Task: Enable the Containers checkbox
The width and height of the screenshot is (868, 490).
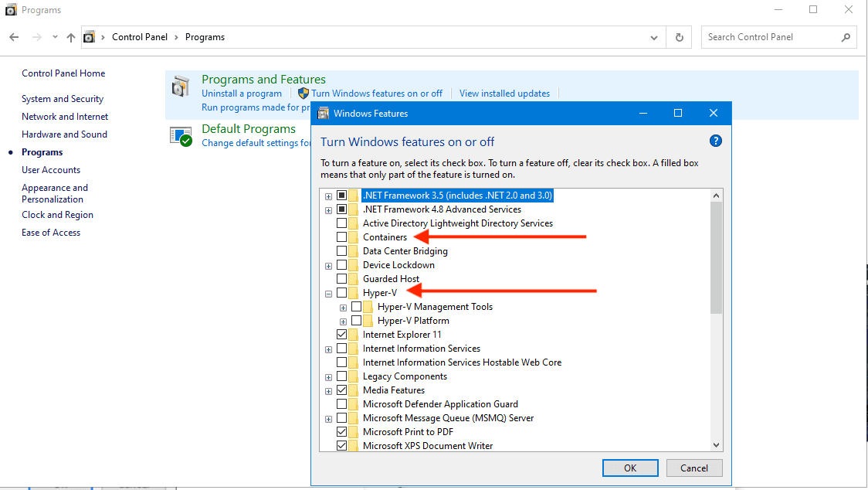Action: [341, 236]
